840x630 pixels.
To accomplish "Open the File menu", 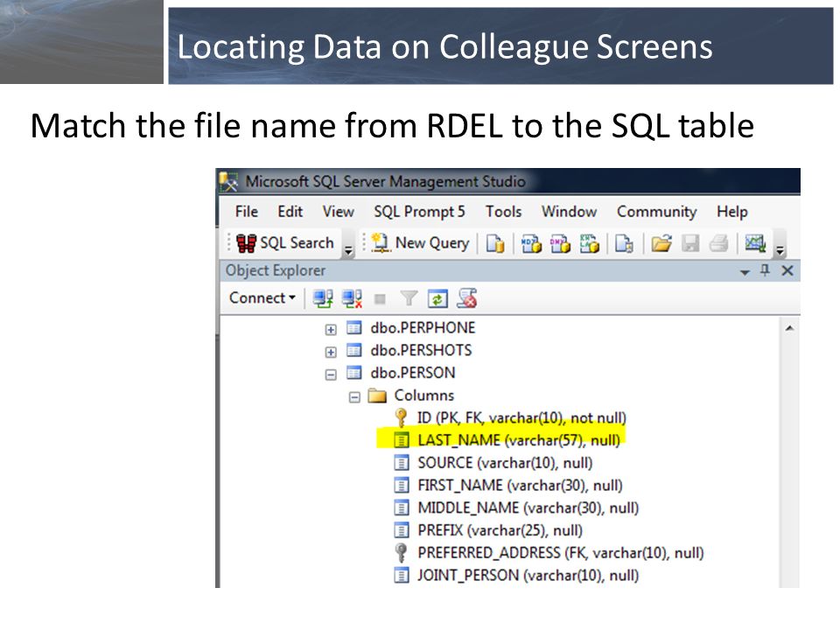I will coord(247,212).
